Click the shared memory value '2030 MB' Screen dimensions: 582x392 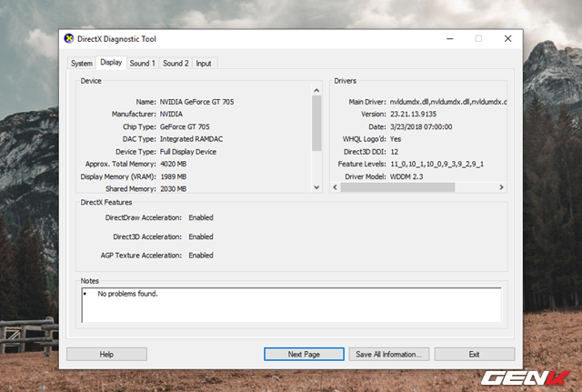[x=174, y=188]
